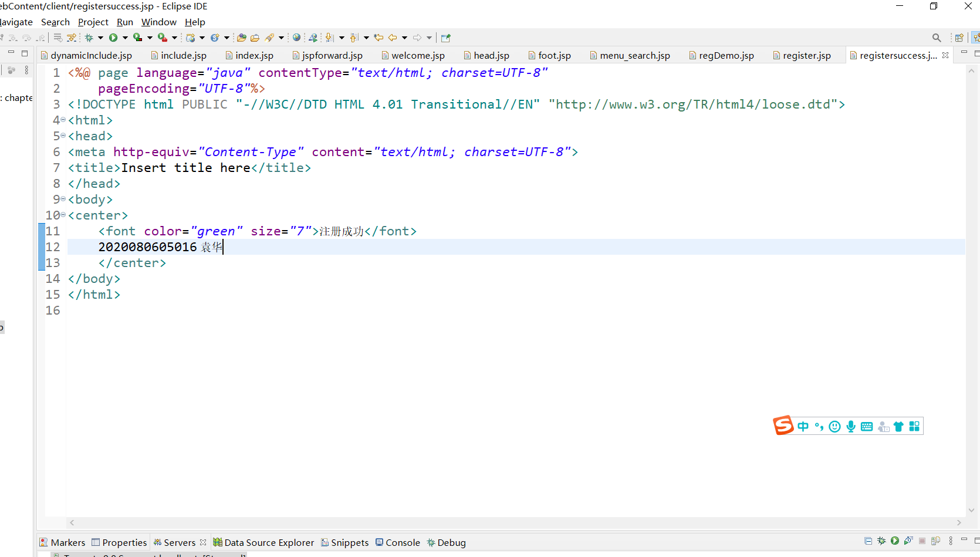Click the New Dynamic Web Project globe icon
Image resolution: width=980 pixels, height=557 pixels.
point(190,38)
